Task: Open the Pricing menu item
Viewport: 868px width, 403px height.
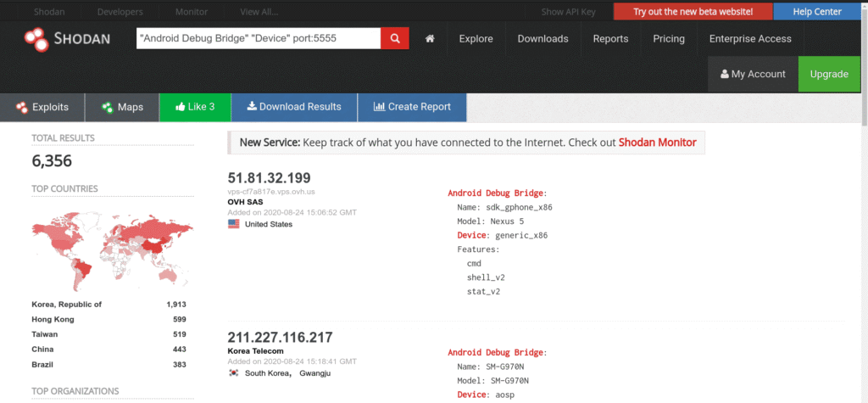Action: (669, 39)
